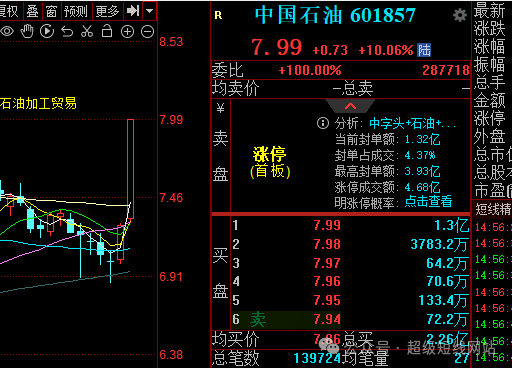Start the chart replay play button

pyautogui.click(x=47, y=31)
